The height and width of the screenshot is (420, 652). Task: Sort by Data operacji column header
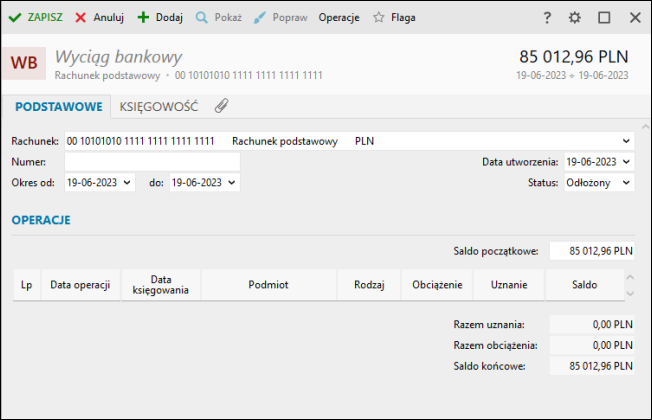tap(80, 285)
